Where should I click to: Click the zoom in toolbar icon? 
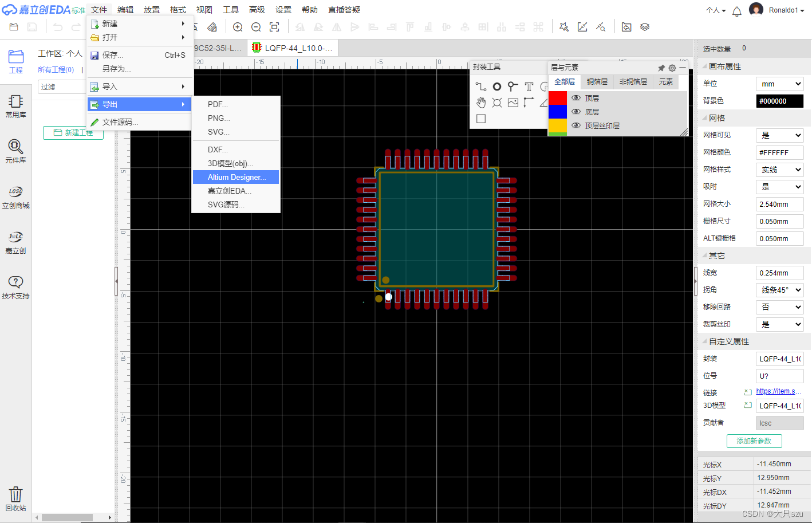point(238,27)
